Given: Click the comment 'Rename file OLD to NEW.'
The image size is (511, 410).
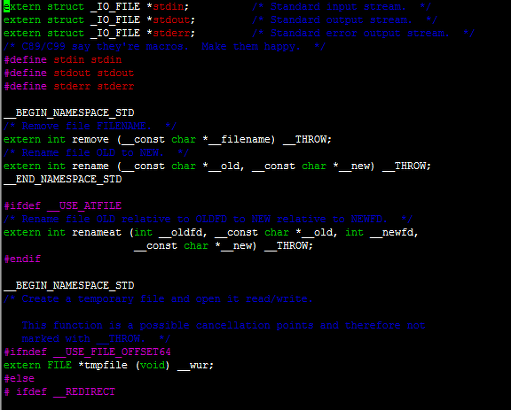Looking at the screenshot, I should [92, 153].
